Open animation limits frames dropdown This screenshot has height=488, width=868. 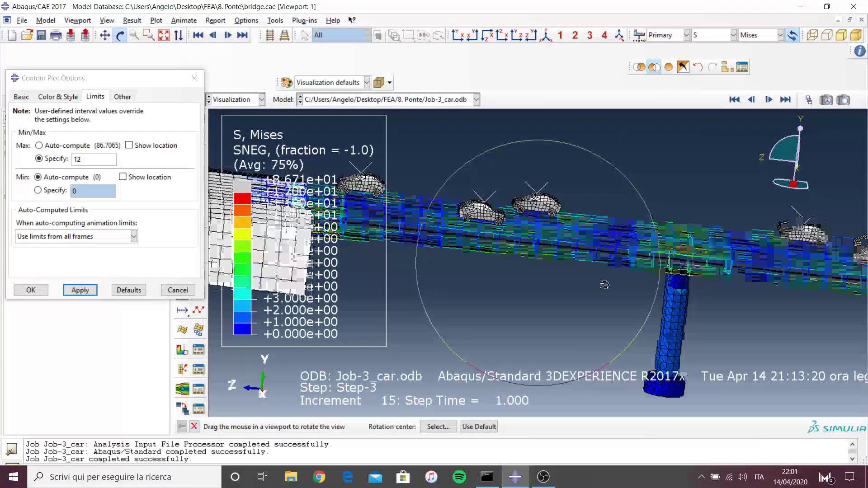pos(134,236)
